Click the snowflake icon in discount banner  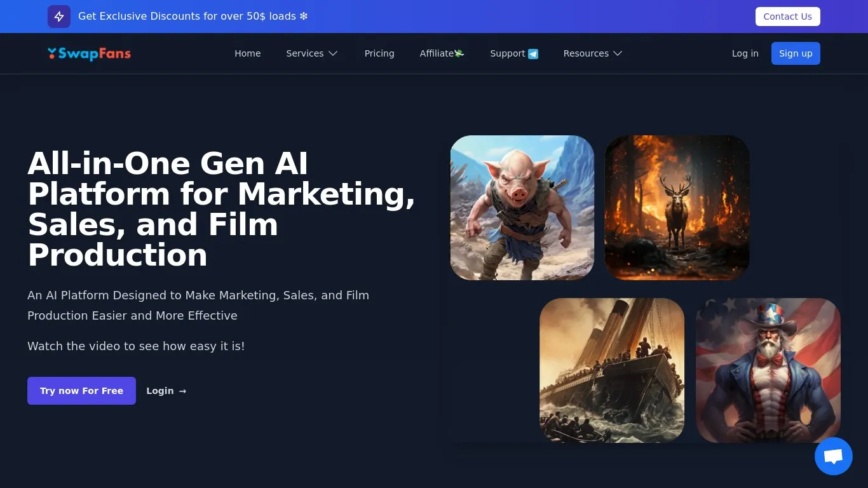[x=304, y=17]
